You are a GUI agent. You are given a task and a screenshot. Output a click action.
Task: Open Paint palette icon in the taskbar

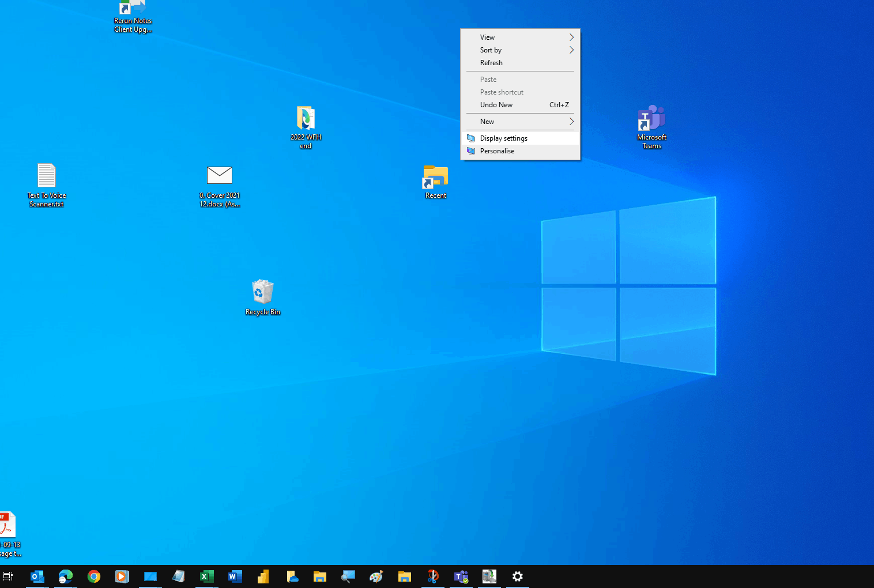click(376, 576)
